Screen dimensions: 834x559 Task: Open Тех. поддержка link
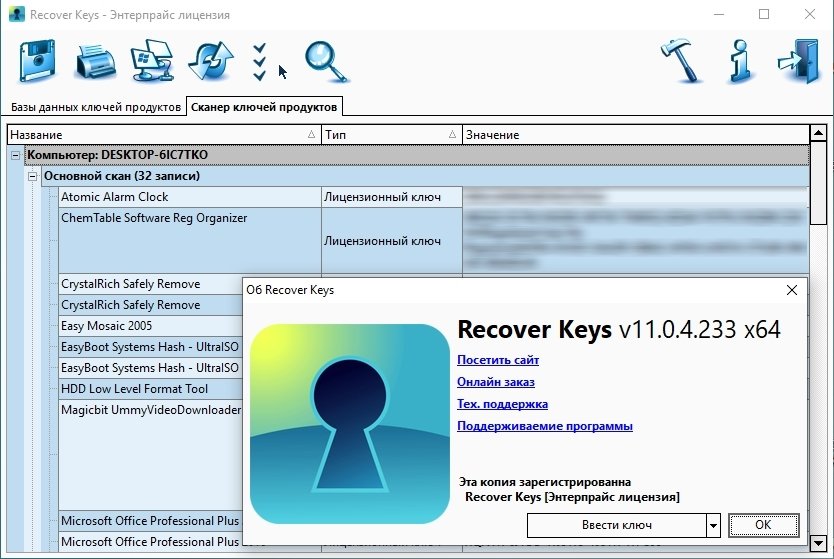coord(502,404)
